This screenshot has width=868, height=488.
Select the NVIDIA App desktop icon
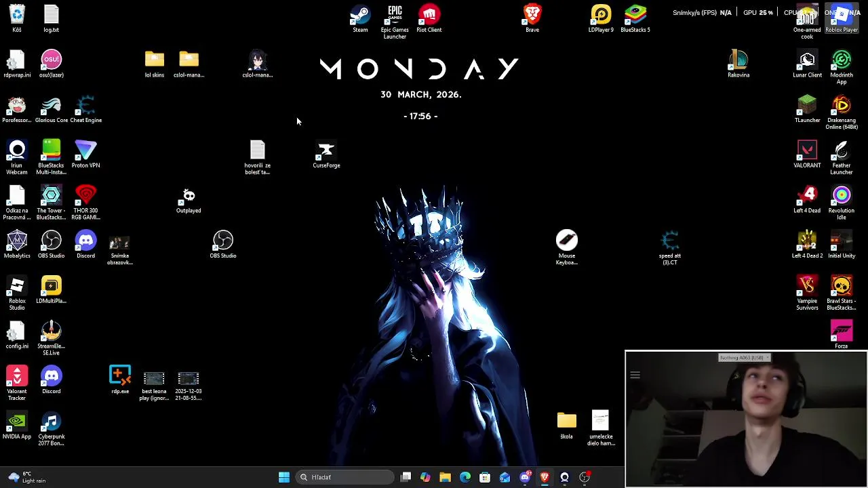(x=17, y=426)
